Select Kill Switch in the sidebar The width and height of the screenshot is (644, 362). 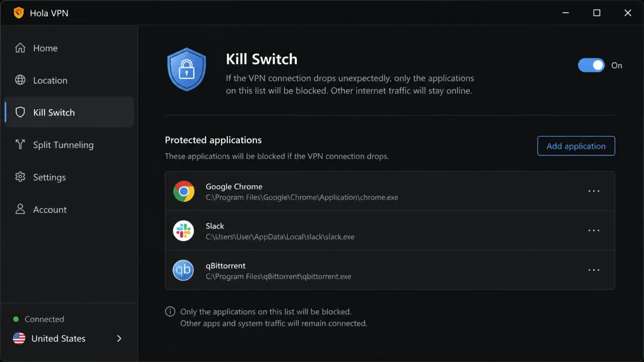[69, 112]
